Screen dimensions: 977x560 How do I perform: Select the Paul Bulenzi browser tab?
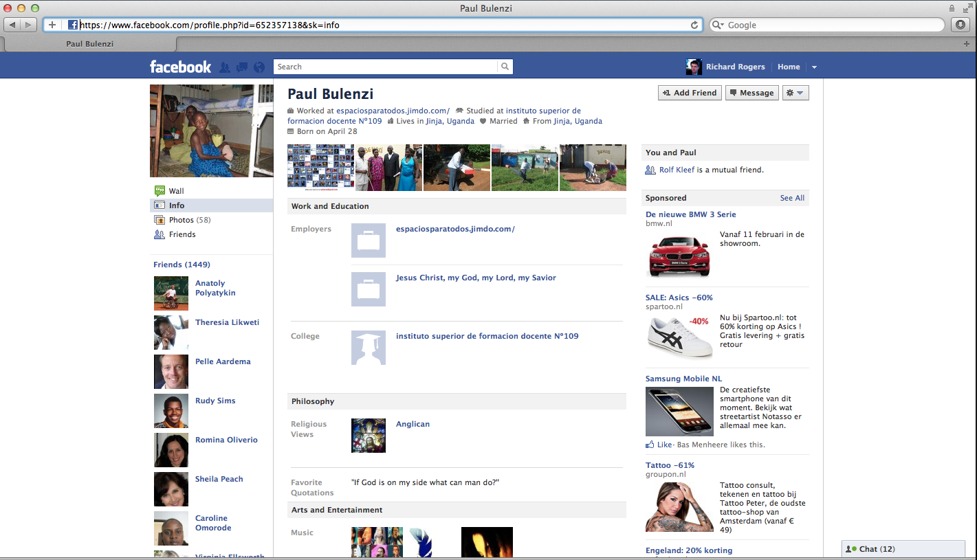[x=90, y=44]
